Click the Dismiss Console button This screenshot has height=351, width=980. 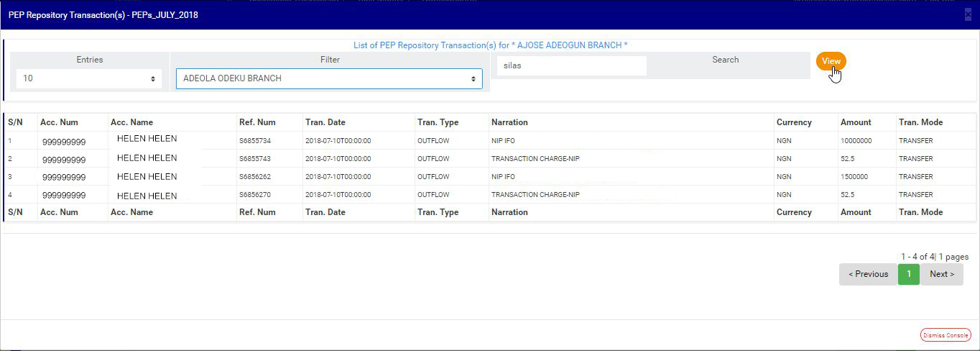click(x=946, y=335)
